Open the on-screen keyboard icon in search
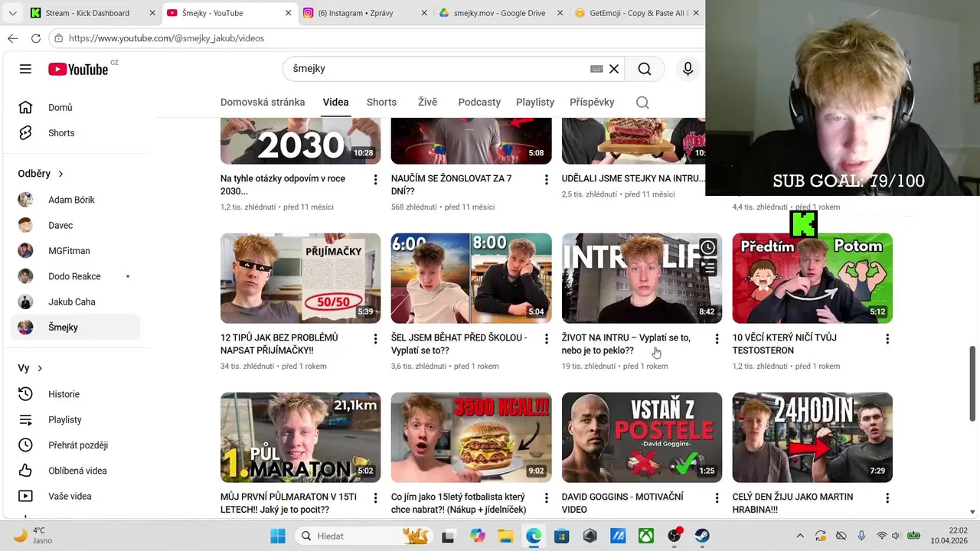Image resolution: width=980 pixels, height=551 pixels. click(x=596, y=69)
